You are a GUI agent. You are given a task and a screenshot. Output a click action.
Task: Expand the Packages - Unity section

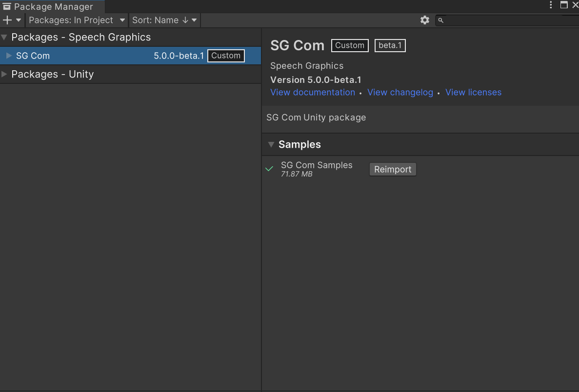(x=4, y=74)
